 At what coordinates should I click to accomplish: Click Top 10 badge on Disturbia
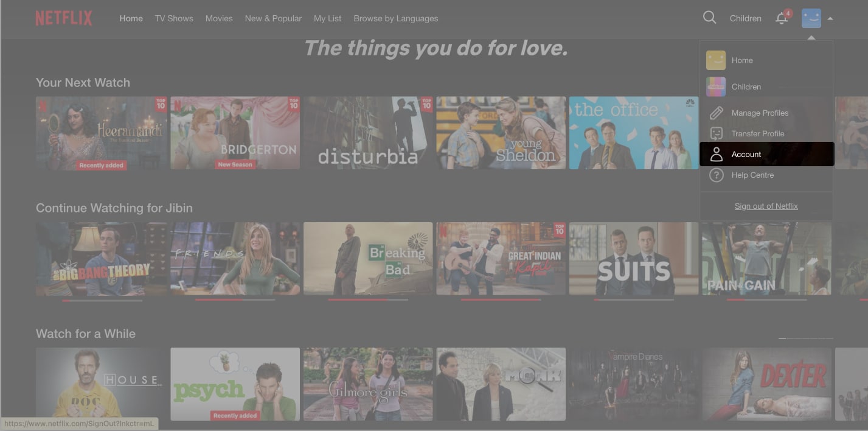[426, 103]
